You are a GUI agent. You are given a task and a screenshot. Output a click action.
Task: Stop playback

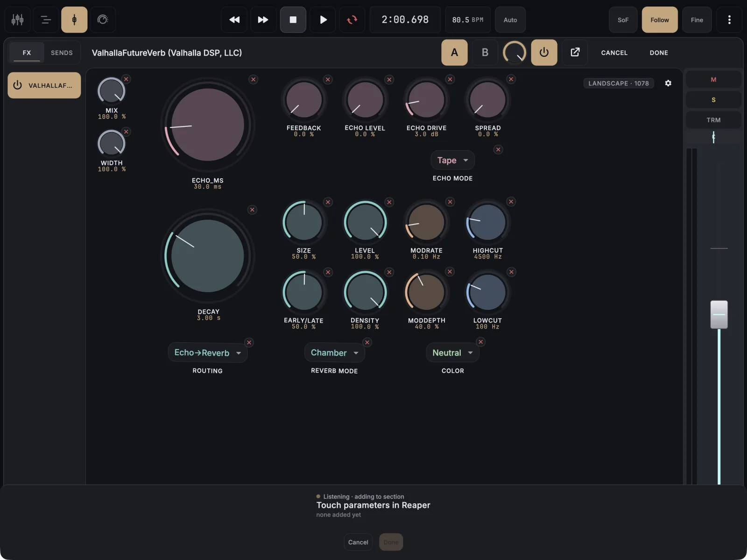point(293,20)
